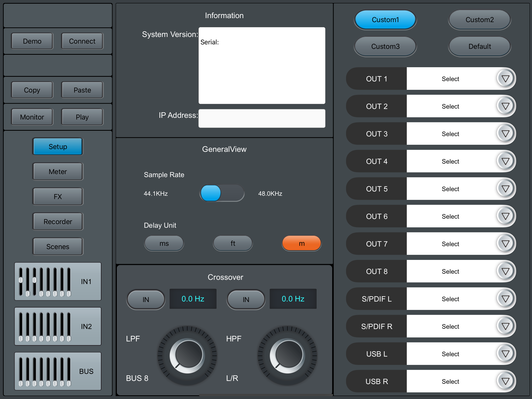Image resolution: width=532 pixels, height=399 pixels.
Task: Open the IN1 fader bank thumbnail
Action: point(58,281)
